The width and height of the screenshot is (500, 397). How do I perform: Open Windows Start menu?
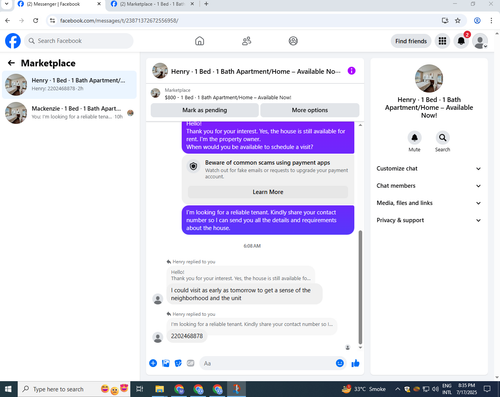pos(8,389)
